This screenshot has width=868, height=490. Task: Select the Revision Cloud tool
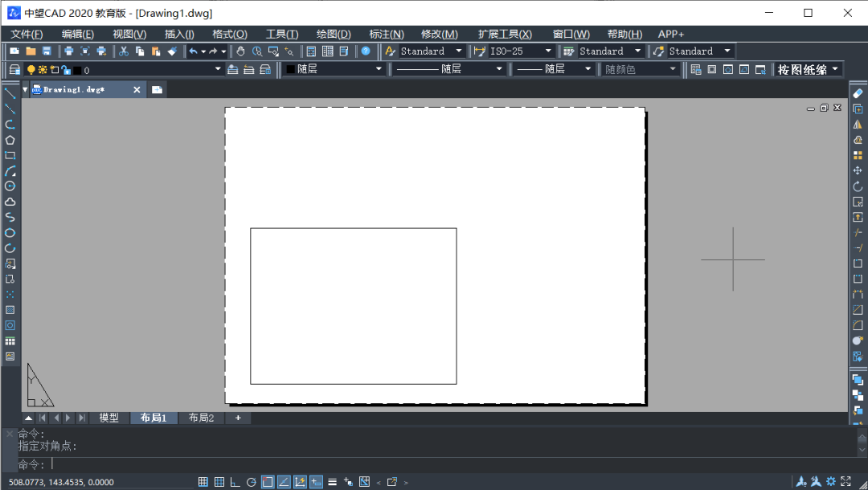click(10, 202)
